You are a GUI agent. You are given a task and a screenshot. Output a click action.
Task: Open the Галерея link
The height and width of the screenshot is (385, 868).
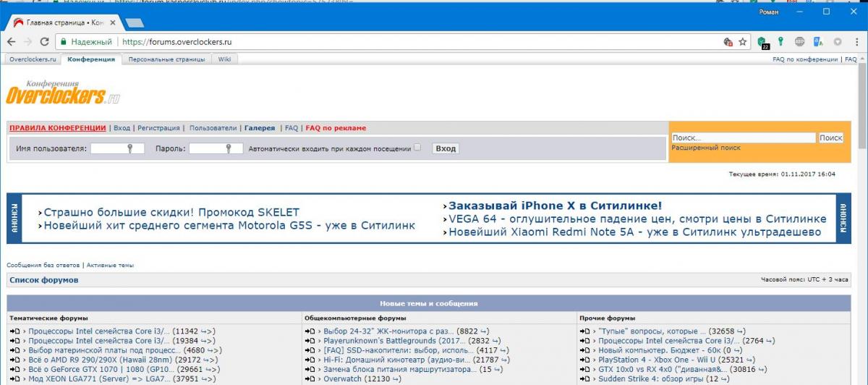pos(260,128)
